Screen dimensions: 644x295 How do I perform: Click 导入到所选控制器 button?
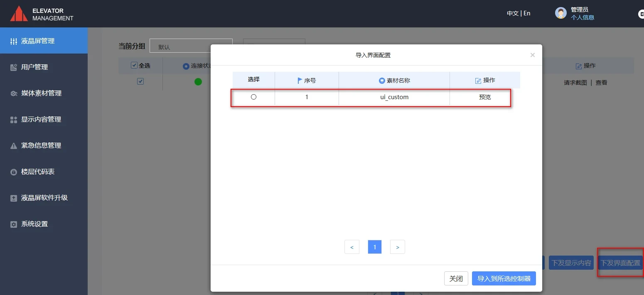coord(504,278)
